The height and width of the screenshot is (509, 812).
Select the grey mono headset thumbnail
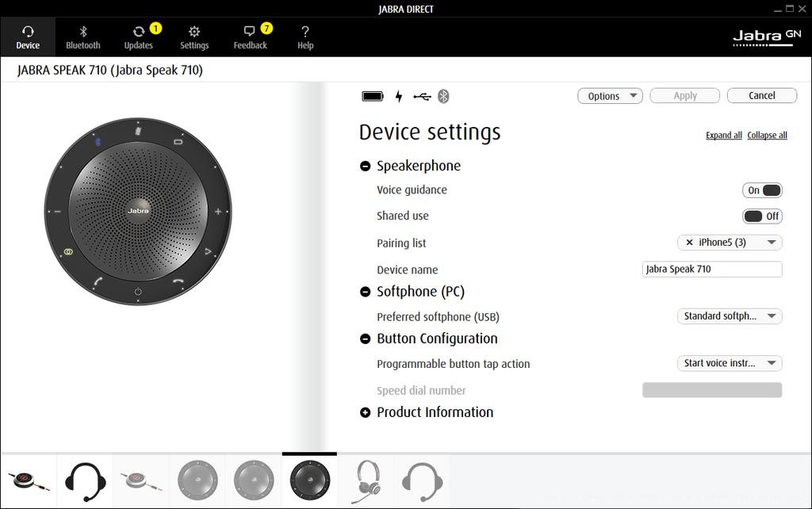422,482
